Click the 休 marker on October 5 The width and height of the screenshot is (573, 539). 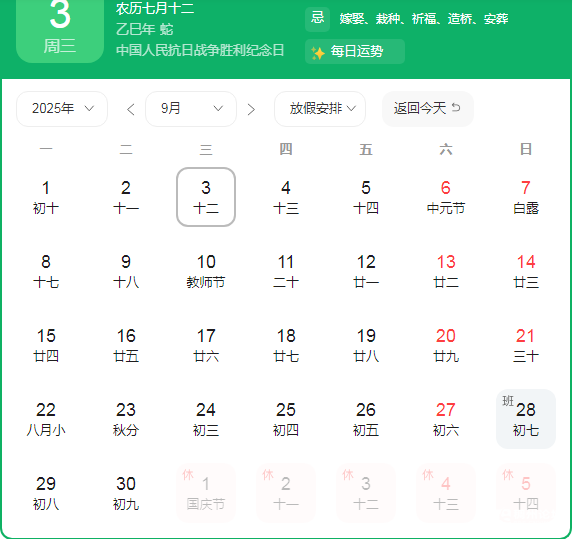(508, 475)
